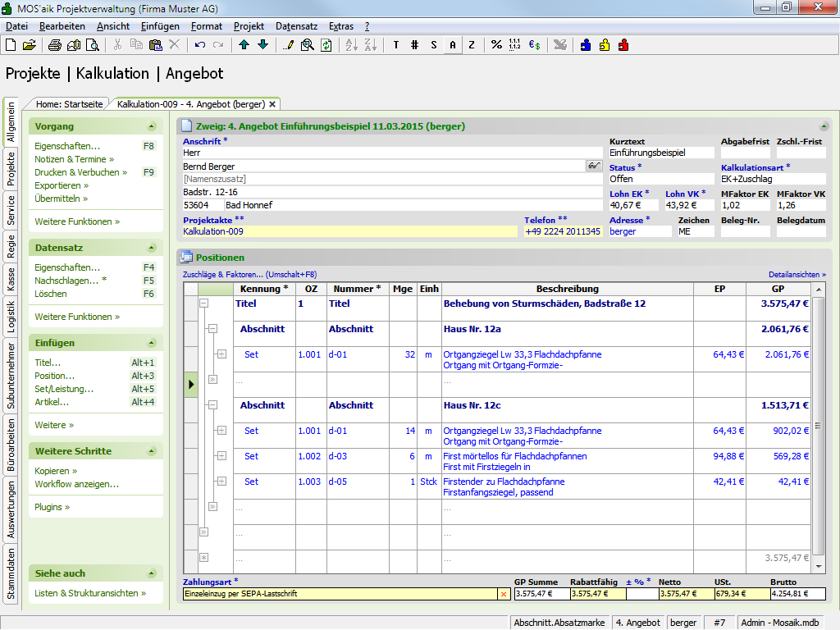Open the Projekt menu
The height and width of the screenshot is (630, 840).
click(249, 26)
